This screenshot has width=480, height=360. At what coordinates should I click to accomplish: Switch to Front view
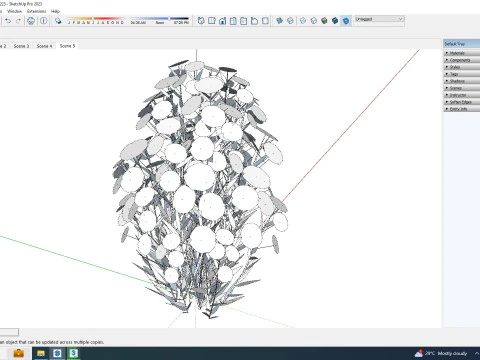pyautogui.click(x=222, y=21)
